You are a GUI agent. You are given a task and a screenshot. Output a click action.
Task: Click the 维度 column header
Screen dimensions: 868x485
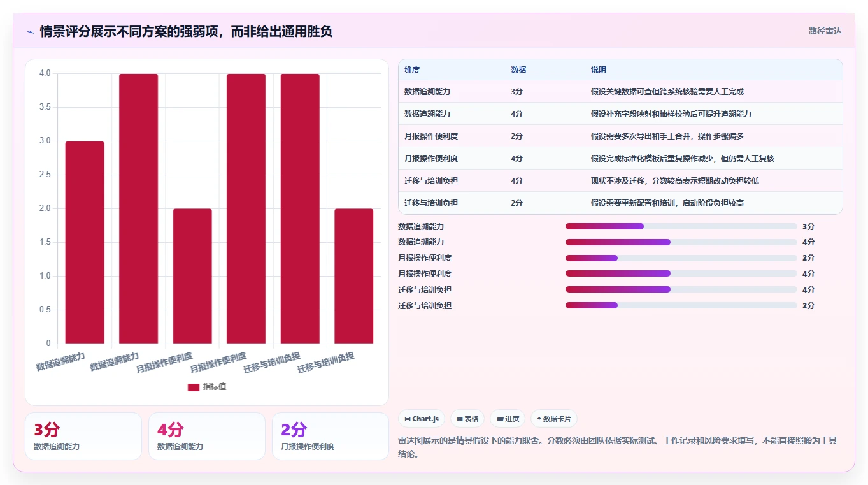point(412,70)
